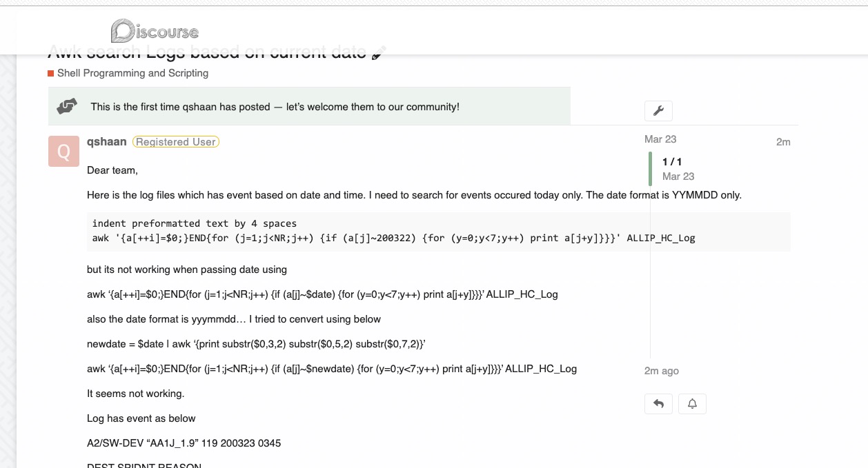Click Mar 23 under the post counter
The width and height of the screenshot is (868, 468).
[678, 176]
